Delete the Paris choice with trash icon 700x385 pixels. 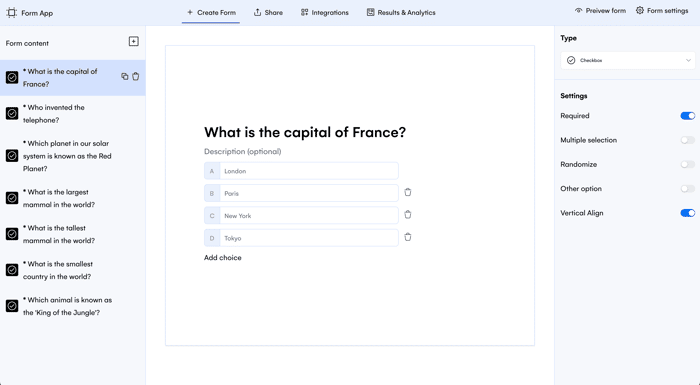[x=408, y=192]
